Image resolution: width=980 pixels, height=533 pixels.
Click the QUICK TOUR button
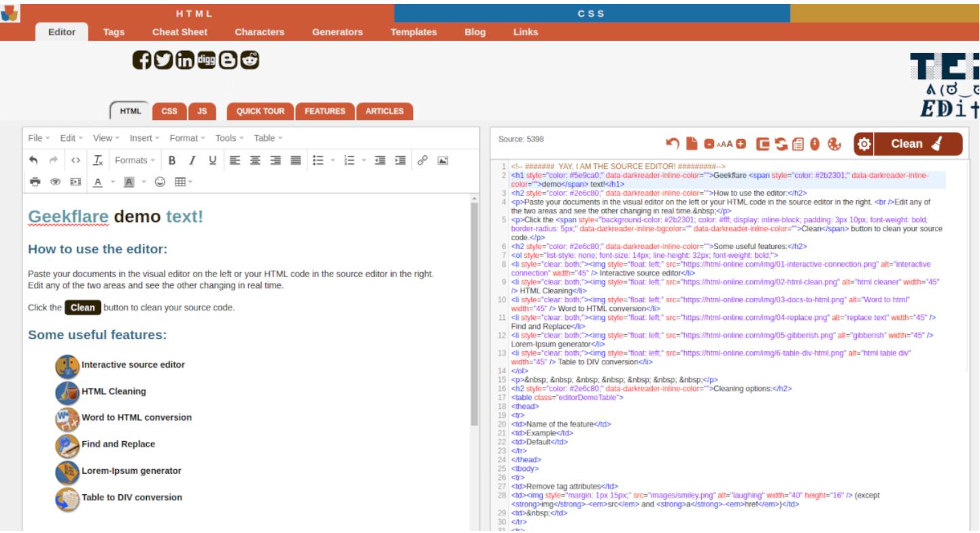click(260, 111)
